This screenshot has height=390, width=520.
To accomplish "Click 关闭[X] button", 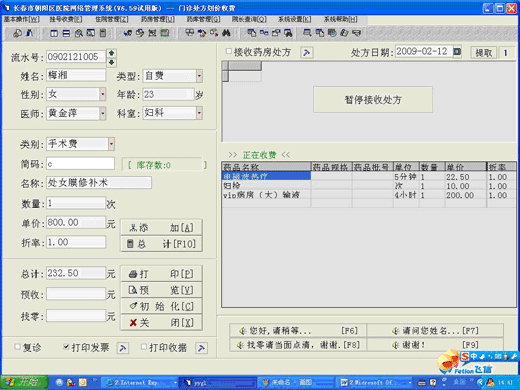I will coord(161,323).
